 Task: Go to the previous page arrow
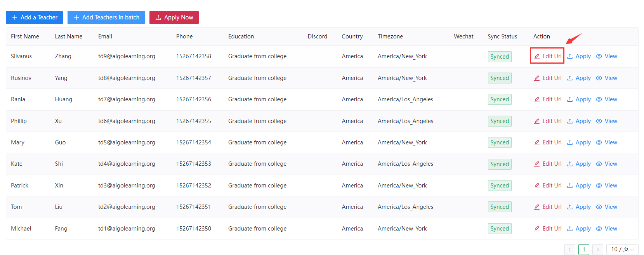pos(570,249)
